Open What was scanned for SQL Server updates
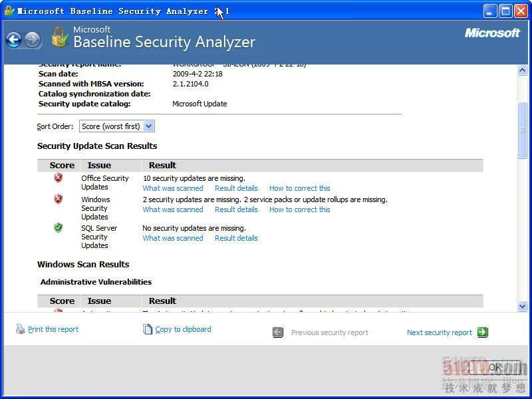Image resolution: width=532 pixels, height=399 pixels. coord(173,238)
